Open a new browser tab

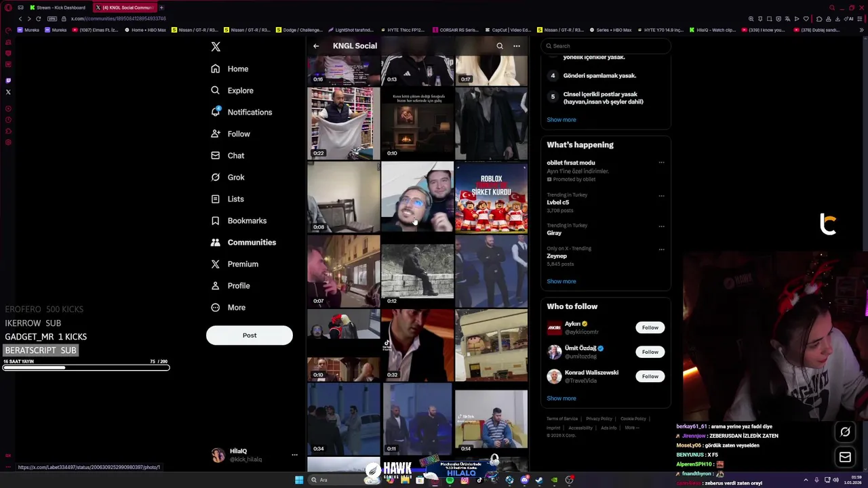161,7
